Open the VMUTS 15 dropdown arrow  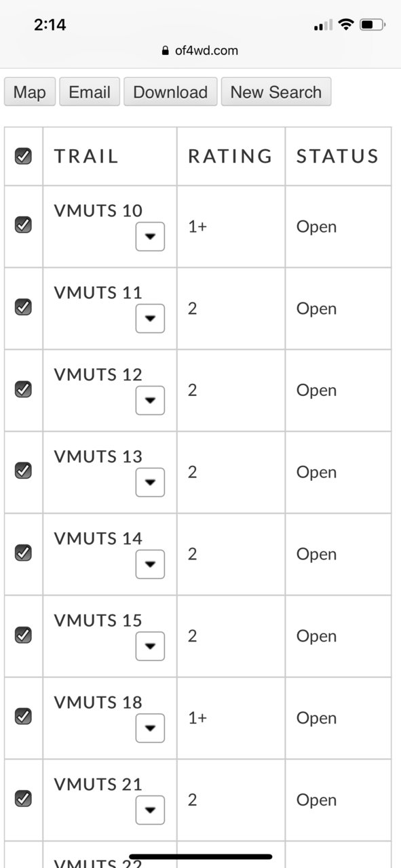150,646
